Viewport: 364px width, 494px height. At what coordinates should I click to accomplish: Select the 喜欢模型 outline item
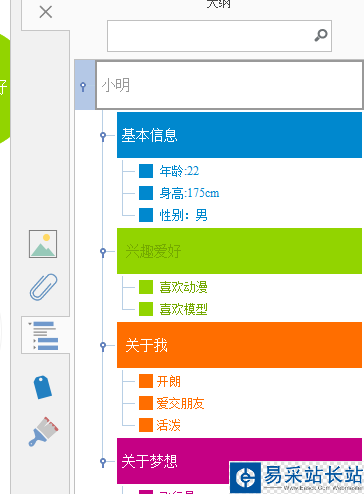click(x=184, y=309)
